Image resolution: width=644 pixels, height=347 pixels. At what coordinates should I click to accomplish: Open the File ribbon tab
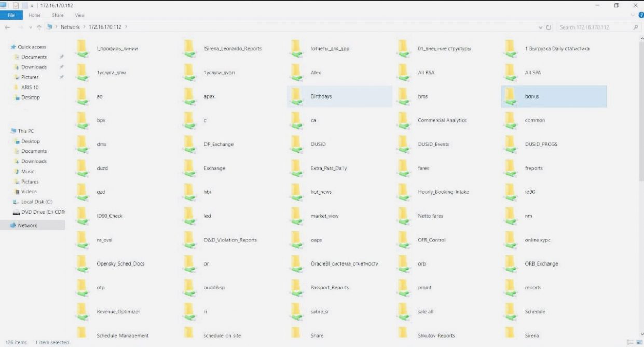pos(11,16)
